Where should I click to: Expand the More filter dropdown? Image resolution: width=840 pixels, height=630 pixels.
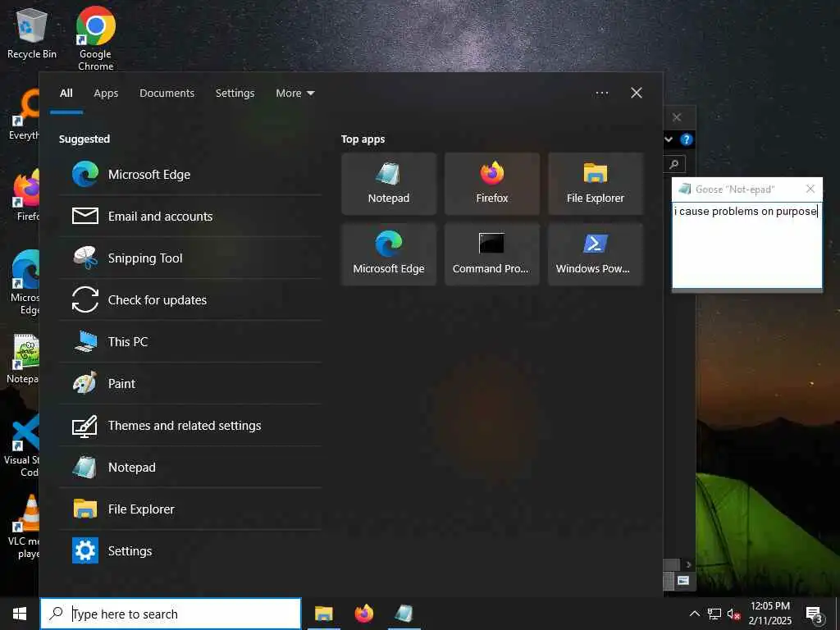pos(294,94)
